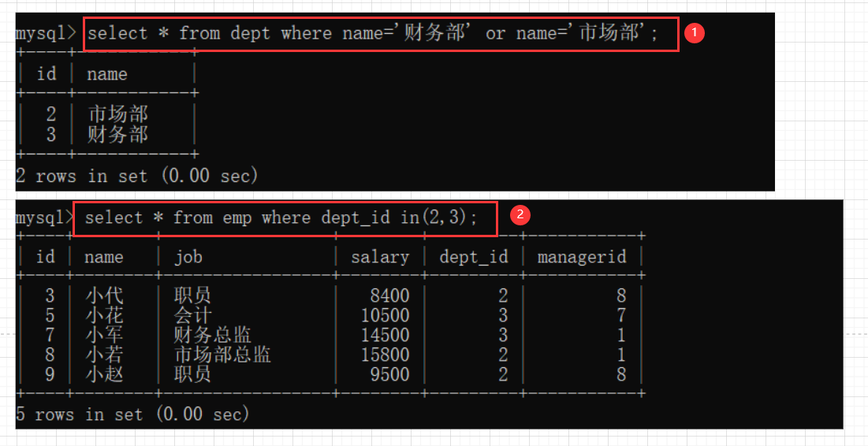This screenshot has width=868, height=446.
Task: Click id "9" in 小赵's row
Action: (50, 374)
